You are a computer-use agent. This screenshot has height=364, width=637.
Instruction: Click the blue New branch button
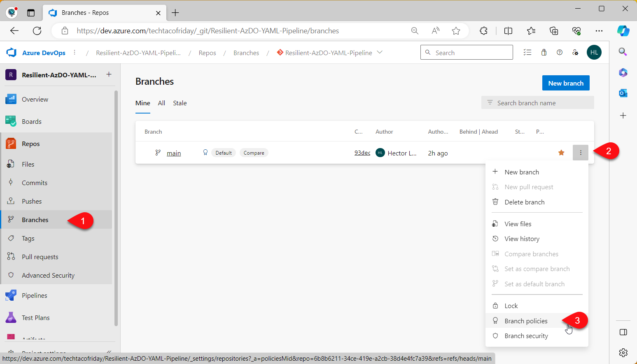pos(566,83)
